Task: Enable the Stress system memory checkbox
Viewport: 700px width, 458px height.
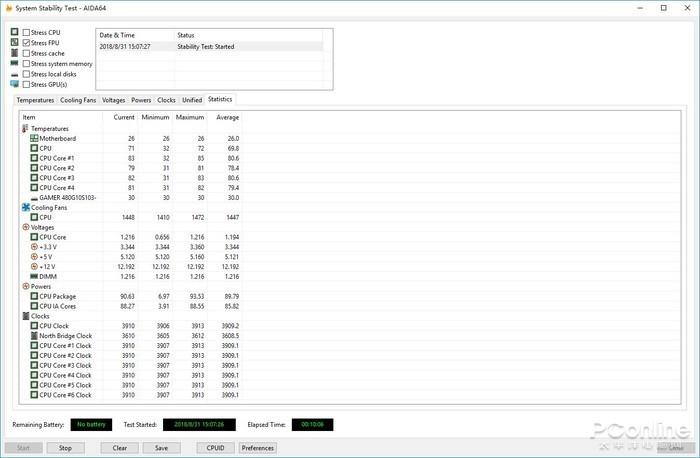Action: pyautogui.click(x=26, y=64)
